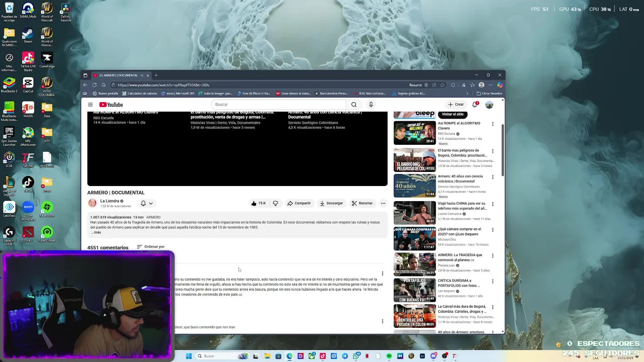This screenshot has height=362, width=644.
Task: Launch Steam from the desktop
Action: (x=28, y=36)
